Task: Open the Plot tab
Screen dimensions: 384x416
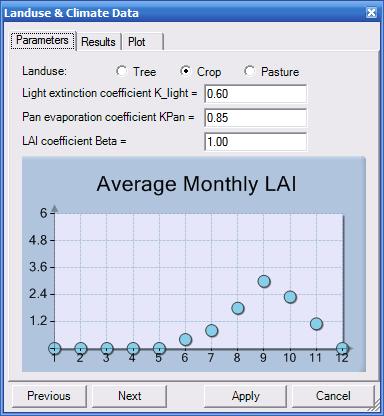Action: coord(142,42)
